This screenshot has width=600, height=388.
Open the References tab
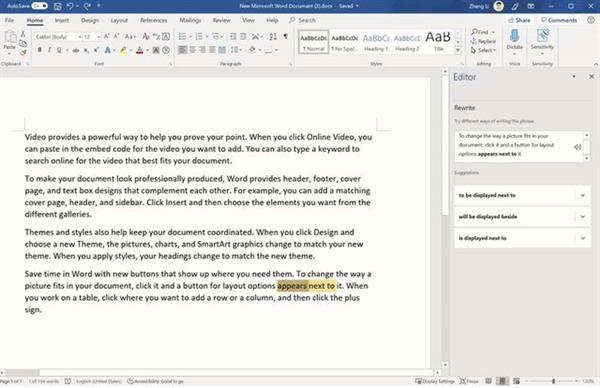coord(153,20)
